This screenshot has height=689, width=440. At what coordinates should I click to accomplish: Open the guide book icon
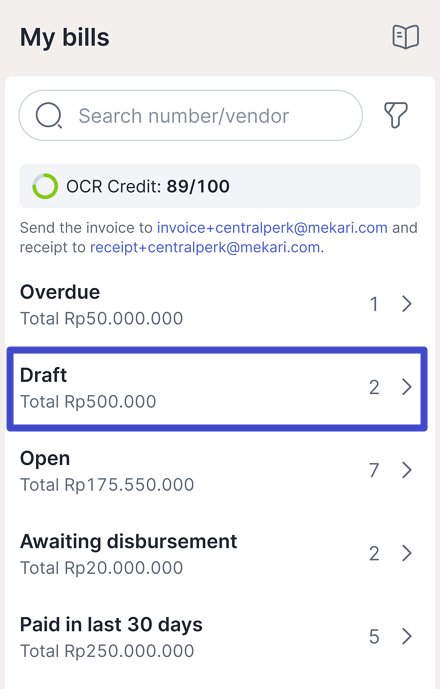point(405,37)
